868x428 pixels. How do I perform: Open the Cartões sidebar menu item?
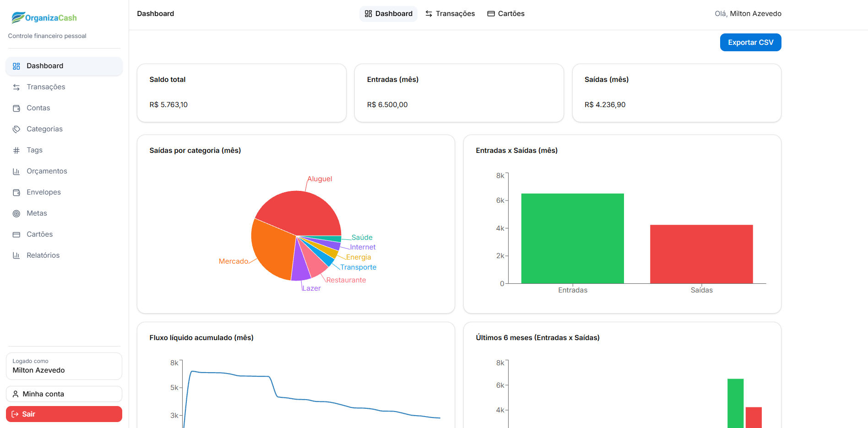tap(39, 234)
